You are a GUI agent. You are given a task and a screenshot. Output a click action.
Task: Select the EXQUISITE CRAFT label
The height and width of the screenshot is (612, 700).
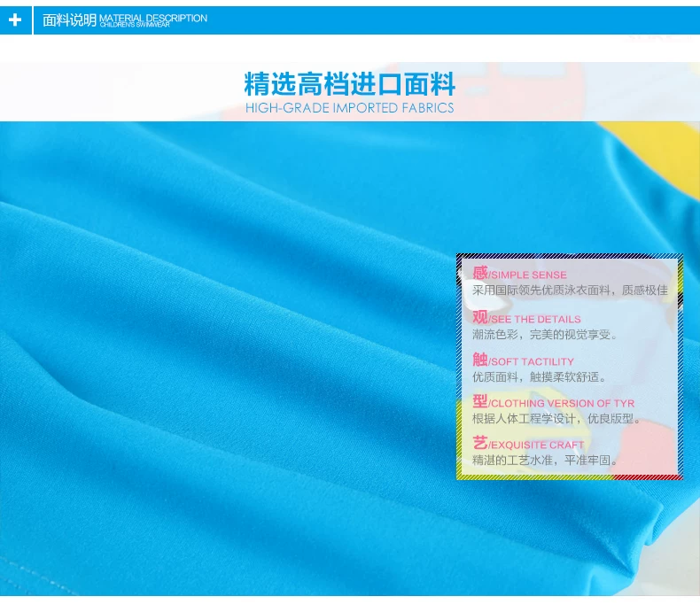[537, 445]
